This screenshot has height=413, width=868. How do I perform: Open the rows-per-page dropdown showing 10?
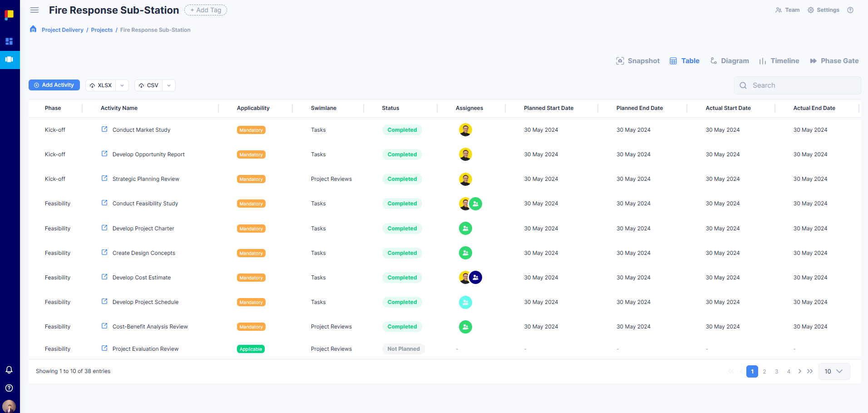[834, 371]
